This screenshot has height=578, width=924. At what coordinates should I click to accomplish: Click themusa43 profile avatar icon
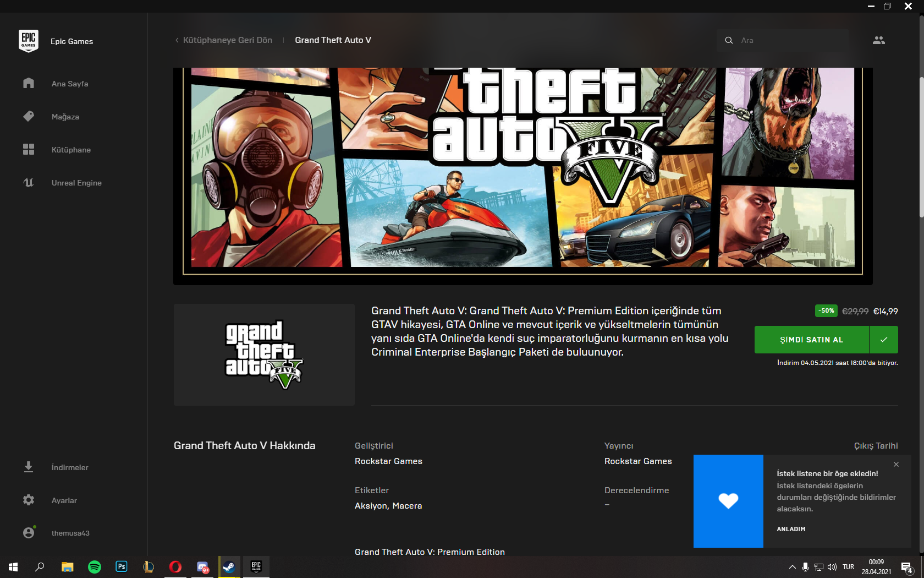pyautogui.click(x=29, y=532)
